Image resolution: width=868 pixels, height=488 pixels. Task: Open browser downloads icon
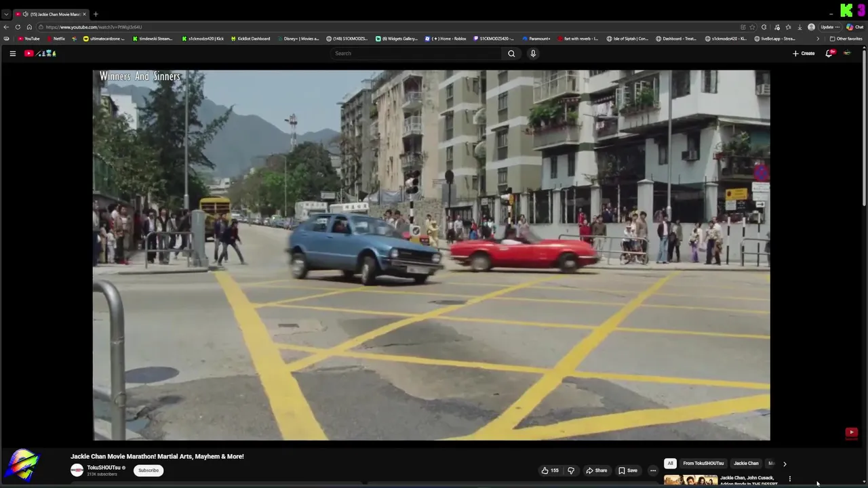click(800, 27)
